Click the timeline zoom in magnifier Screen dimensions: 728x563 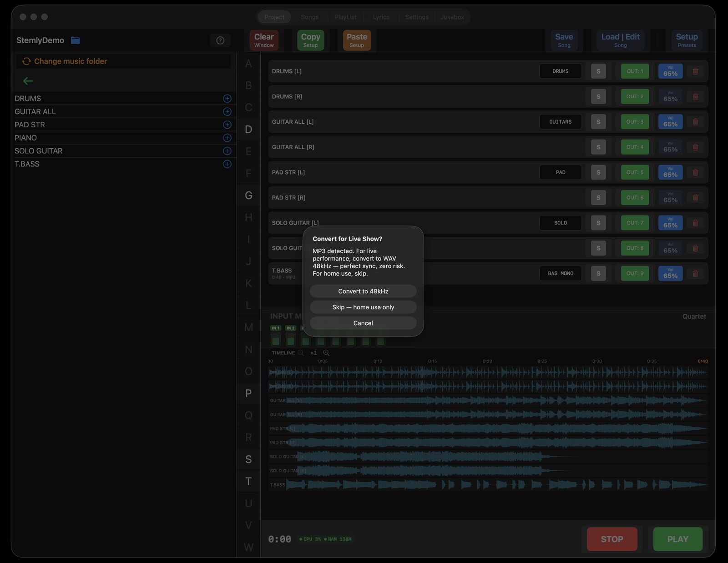(326, 353)
